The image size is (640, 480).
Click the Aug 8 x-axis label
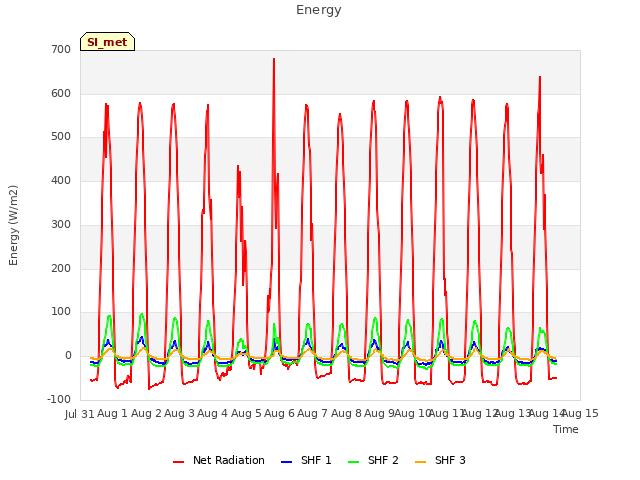[346, 413]
